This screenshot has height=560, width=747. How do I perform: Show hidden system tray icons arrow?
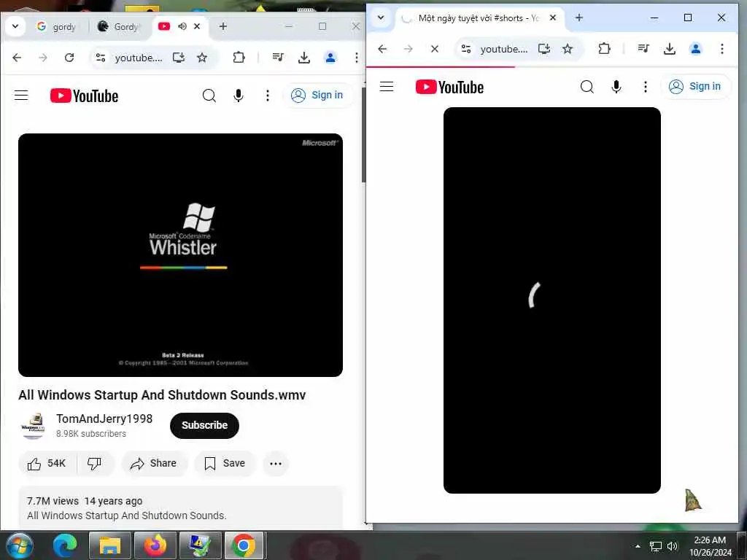[638, 546]
